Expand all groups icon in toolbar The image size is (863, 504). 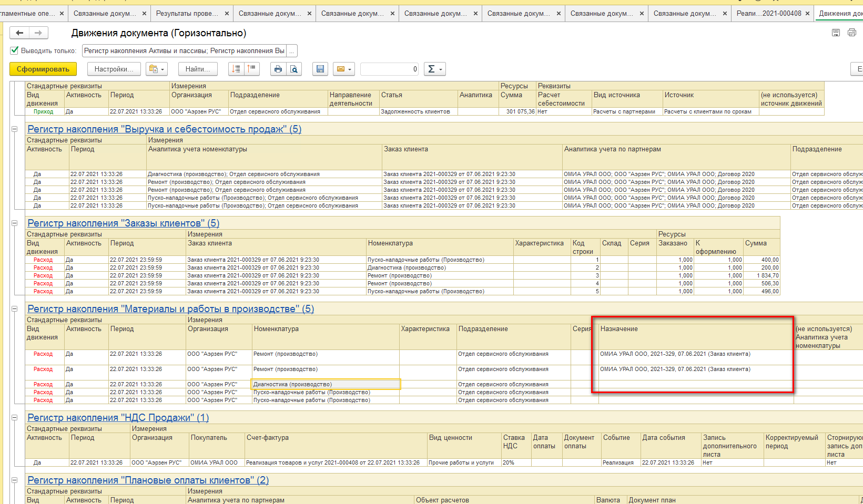click(x=236, y=69)
